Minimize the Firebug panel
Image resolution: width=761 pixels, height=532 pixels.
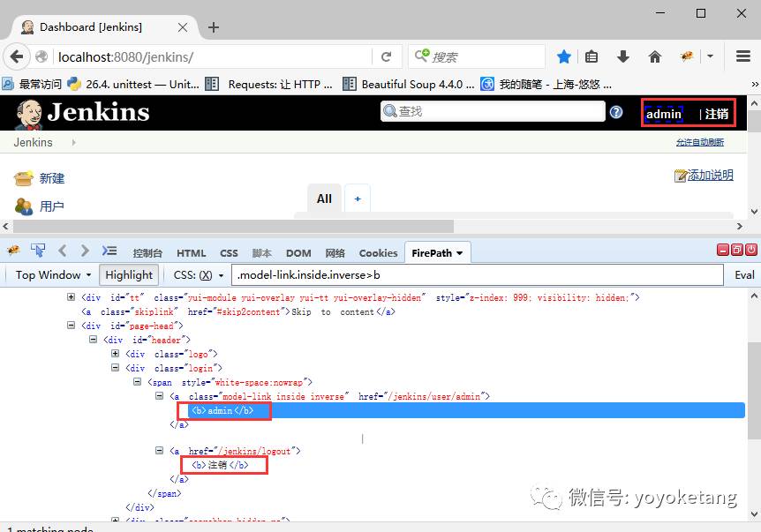click(x=723, y=250)
